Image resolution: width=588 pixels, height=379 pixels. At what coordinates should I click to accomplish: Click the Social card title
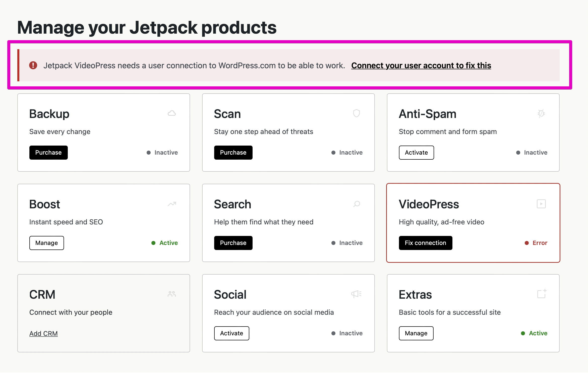(230, 294)
